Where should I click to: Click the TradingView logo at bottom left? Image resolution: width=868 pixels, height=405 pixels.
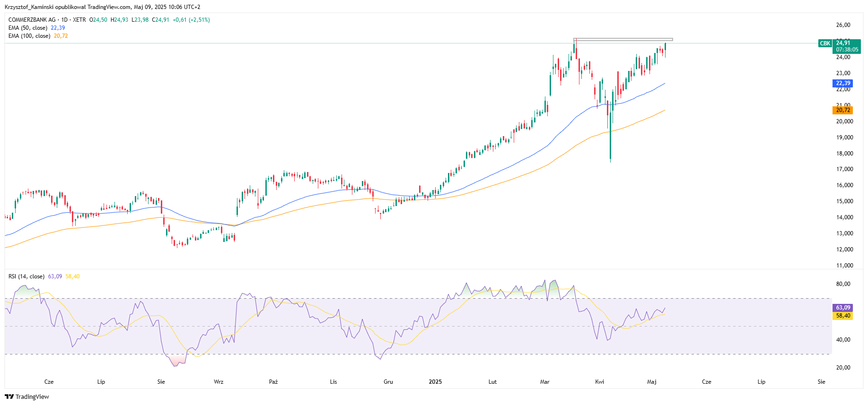coord(27,396)
